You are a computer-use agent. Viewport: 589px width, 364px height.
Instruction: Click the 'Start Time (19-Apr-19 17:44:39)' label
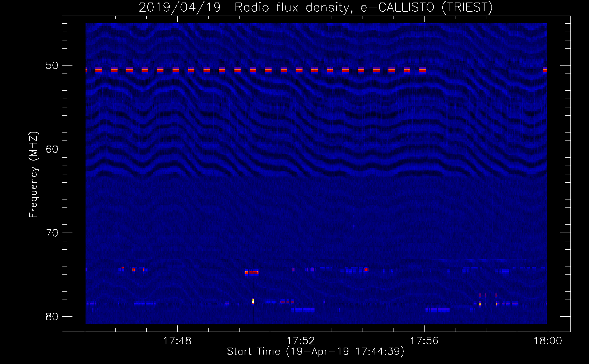point(316,352)
